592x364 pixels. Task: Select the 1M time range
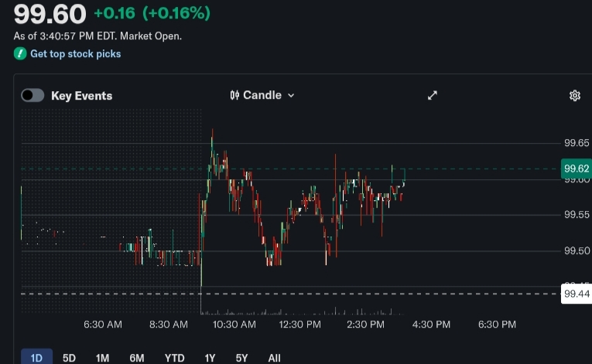102,358
